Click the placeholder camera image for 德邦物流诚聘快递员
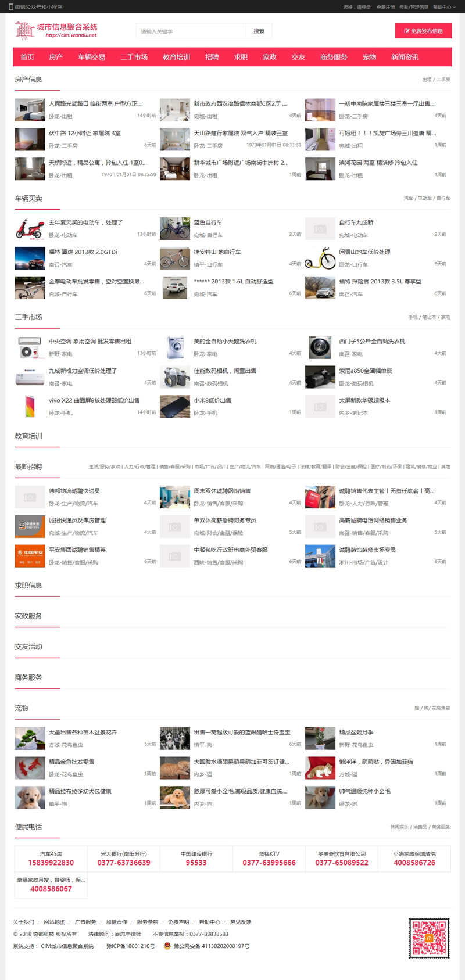Viewport: 465px width, 980px height. point(30,497)
